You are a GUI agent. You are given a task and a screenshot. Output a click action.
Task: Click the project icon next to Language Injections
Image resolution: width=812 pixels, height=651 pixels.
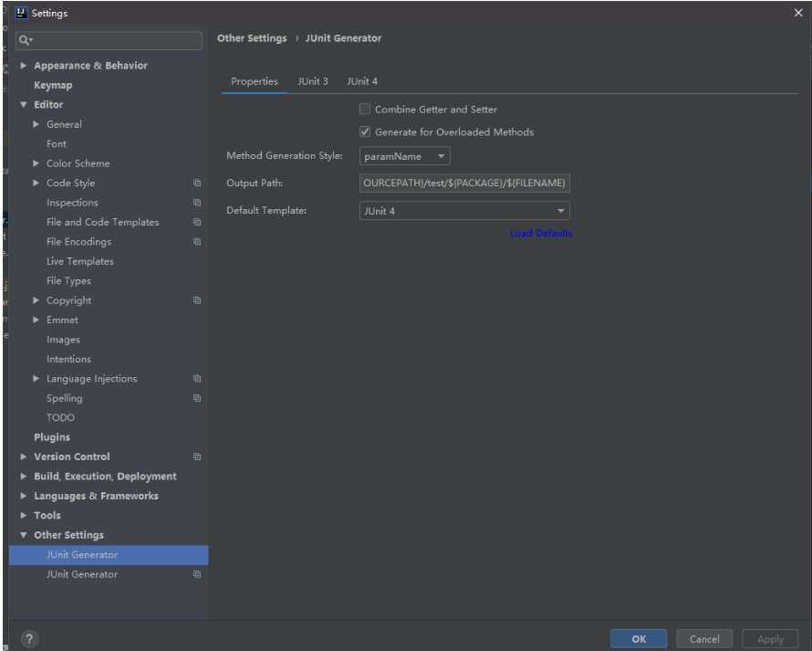pos(197,378)
